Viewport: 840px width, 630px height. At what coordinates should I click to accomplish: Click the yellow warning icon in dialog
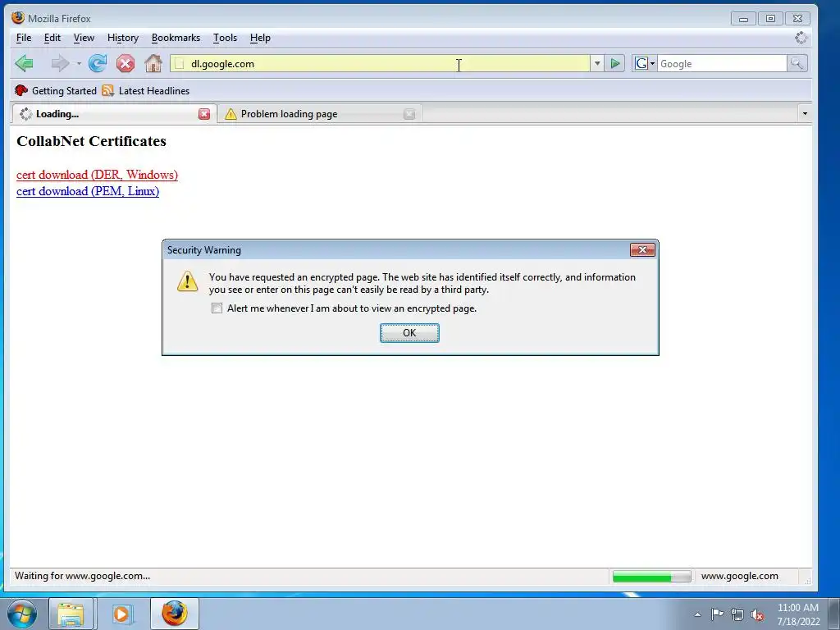(x=188, y=281)
